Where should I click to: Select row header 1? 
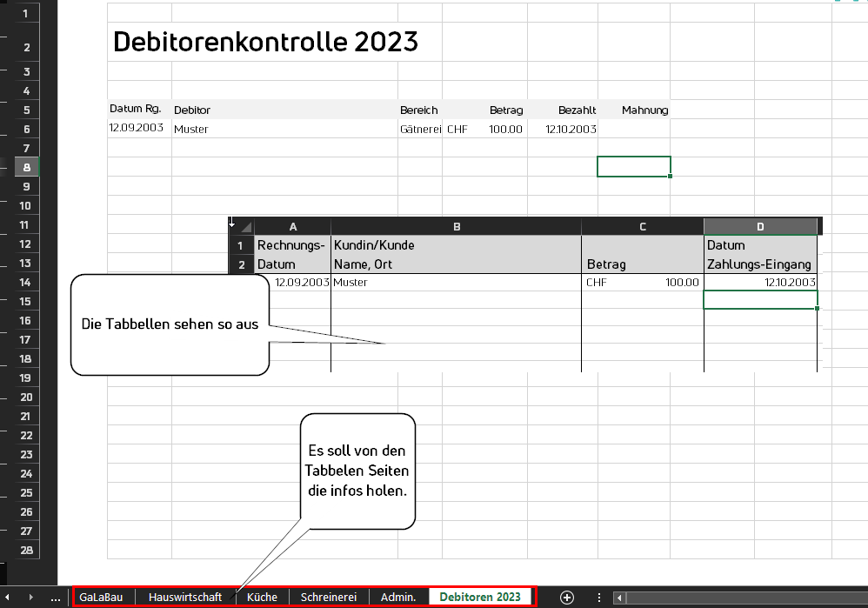point(25,13)
